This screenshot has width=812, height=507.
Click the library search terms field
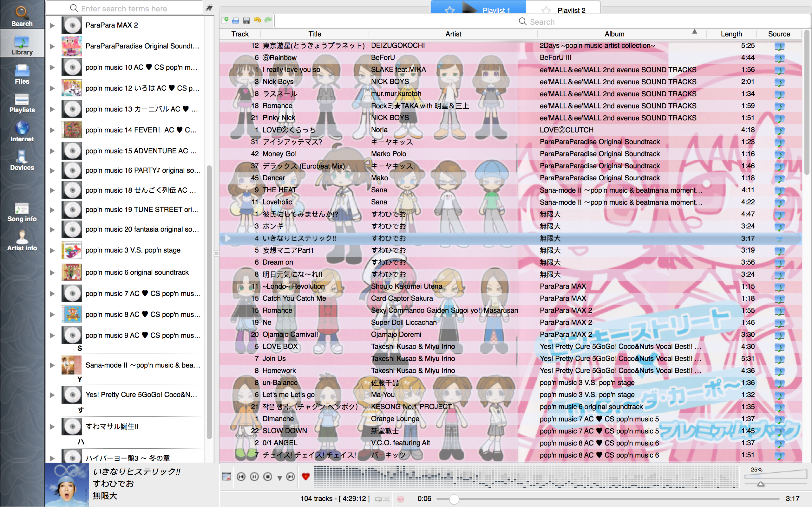pyautogui.click(x=124, y=8)
